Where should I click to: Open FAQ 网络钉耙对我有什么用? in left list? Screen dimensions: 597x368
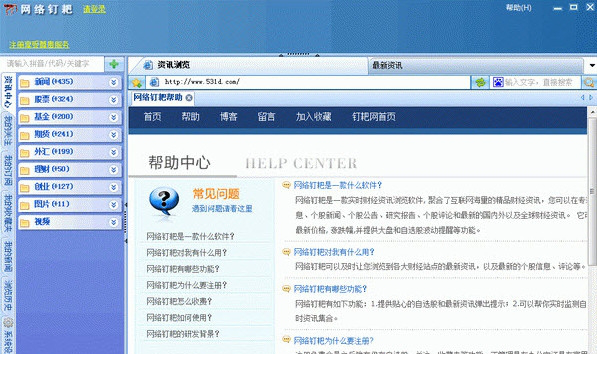(x=187, y=253)
